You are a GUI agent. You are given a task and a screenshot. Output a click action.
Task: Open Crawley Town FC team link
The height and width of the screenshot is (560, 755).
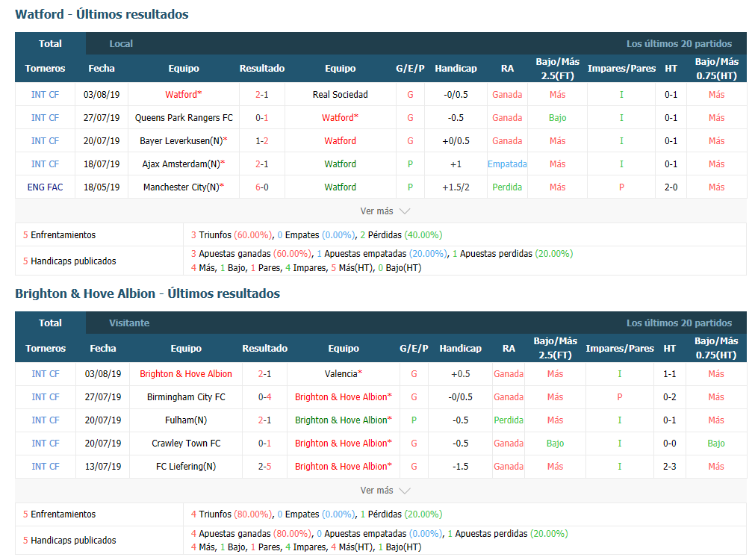(x=186, y=444)
